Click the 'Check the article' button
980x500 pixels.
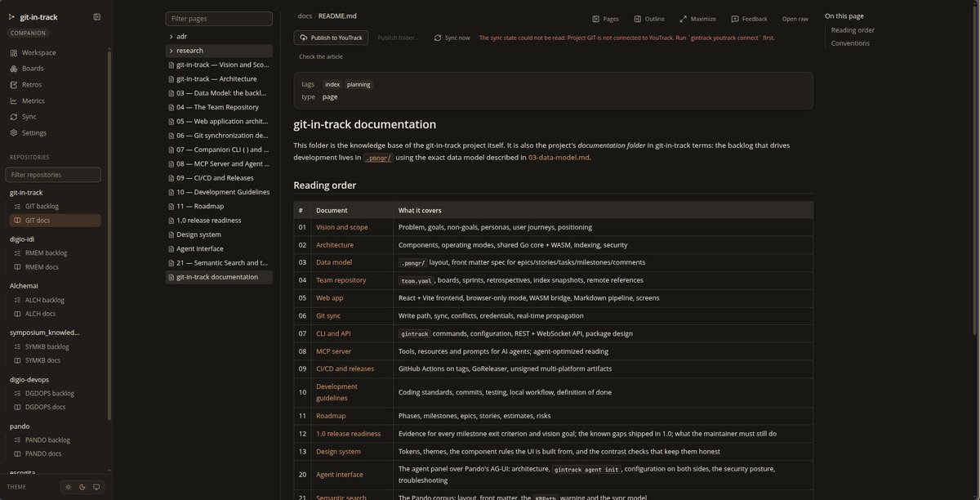(321, 56)
